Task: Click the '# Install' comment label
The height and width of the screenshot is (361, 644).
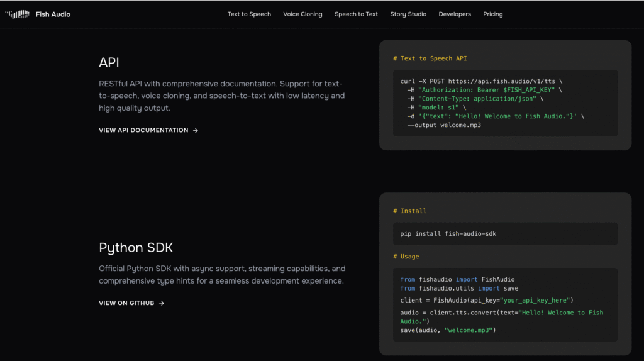Action: point(410,211)
